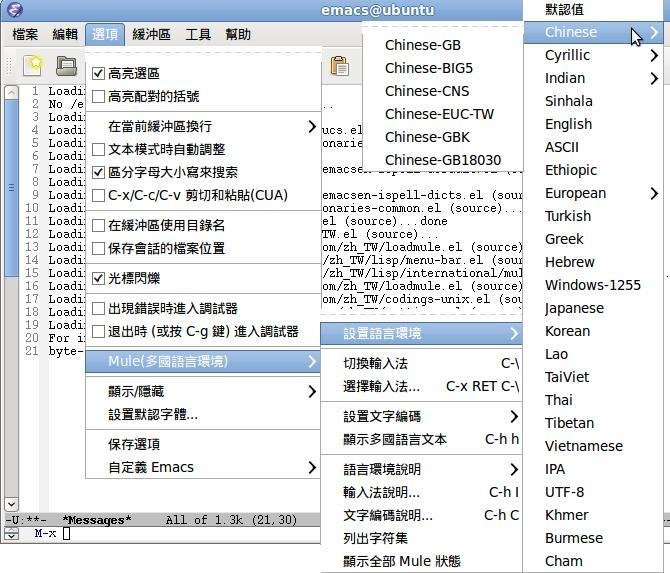Viewport: 670px width, 573px height.
Task: Open the 幫助 menu
Action: tap(238, 34)
